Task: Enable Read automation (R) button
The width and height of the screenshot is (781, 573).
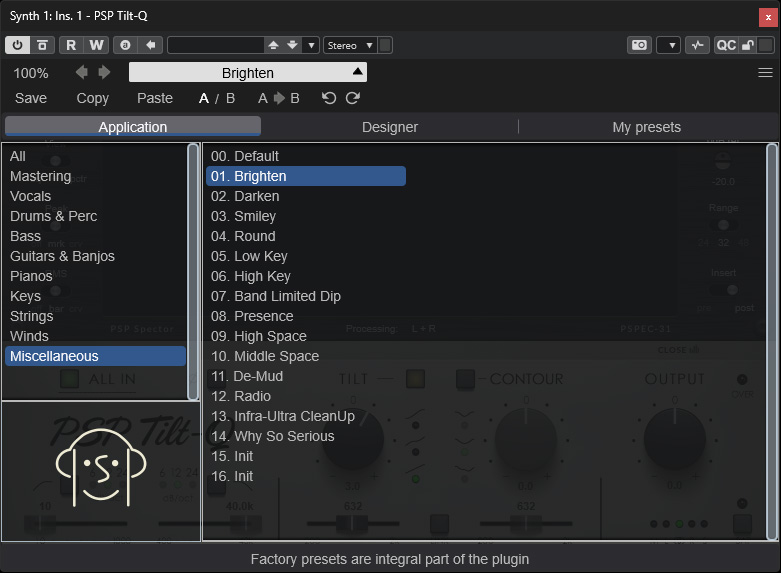Action: tap(71, 45)
